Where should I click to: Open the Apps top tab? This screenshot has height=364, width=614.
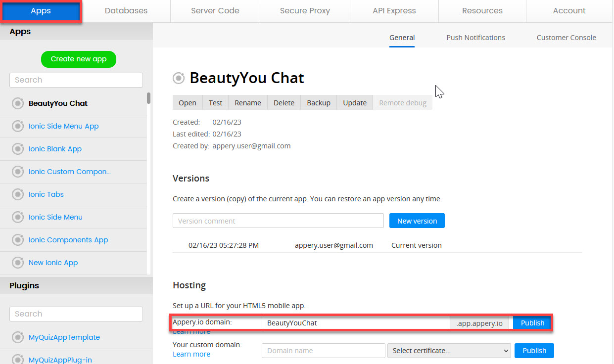point(41,11)
